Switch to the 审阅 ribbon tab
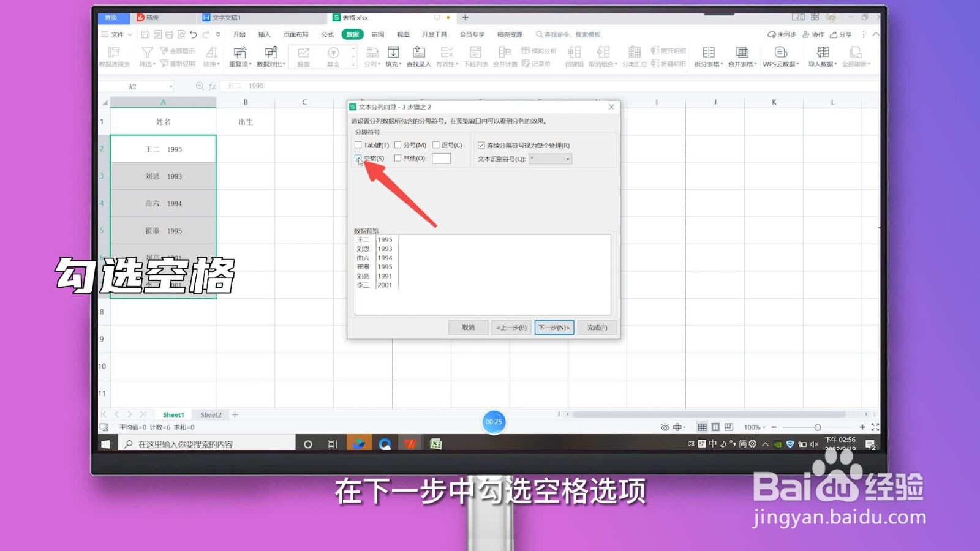Screen dimensions: 980x551 (378, 34)
